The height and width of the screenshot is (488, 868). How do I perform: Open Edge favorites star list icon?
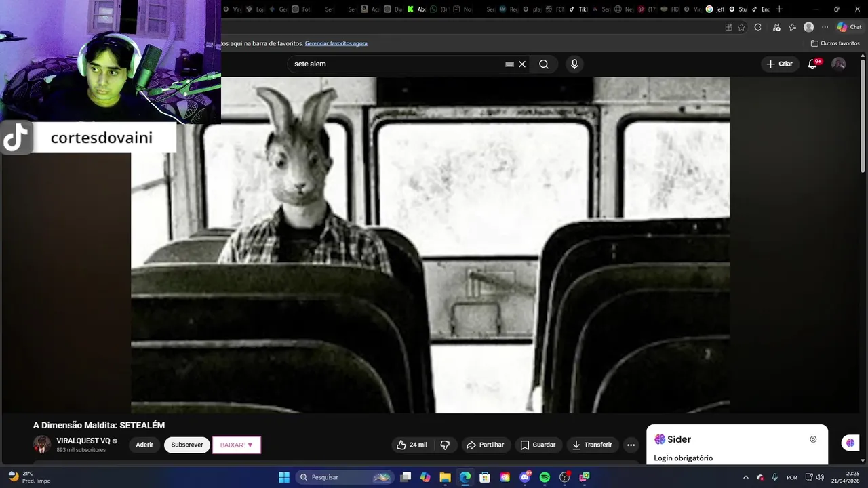(792, 27)
